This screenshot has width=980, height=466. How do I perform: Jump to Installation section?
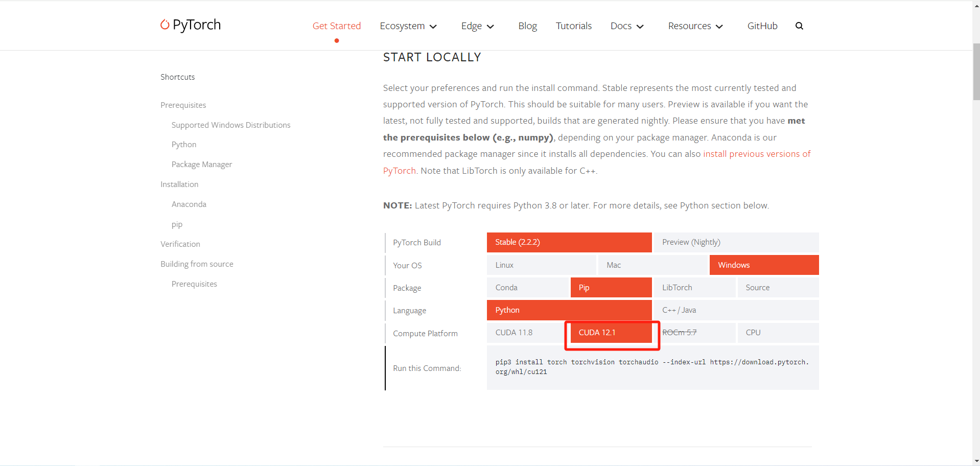(179, 184)
